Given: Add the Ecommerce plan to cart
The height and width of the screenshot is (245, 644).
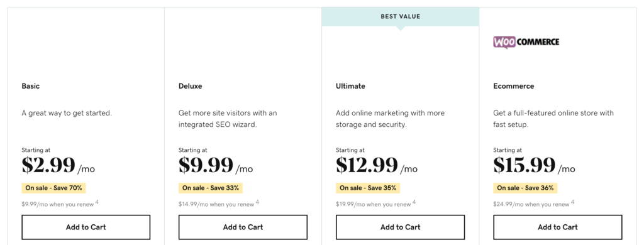Looking at the screenshot, I should tap(558, 227).
